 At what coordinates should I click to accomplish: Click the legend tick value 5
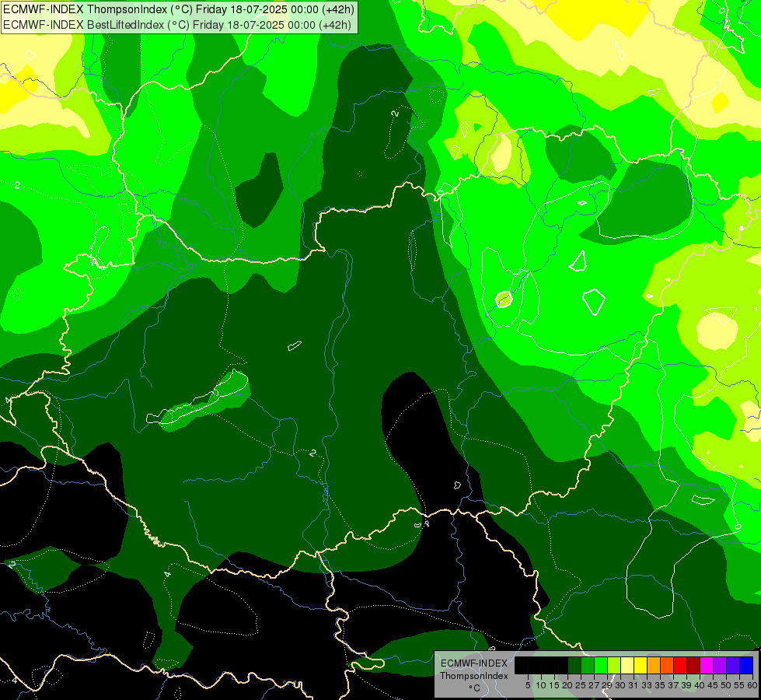tap(528, 685)
